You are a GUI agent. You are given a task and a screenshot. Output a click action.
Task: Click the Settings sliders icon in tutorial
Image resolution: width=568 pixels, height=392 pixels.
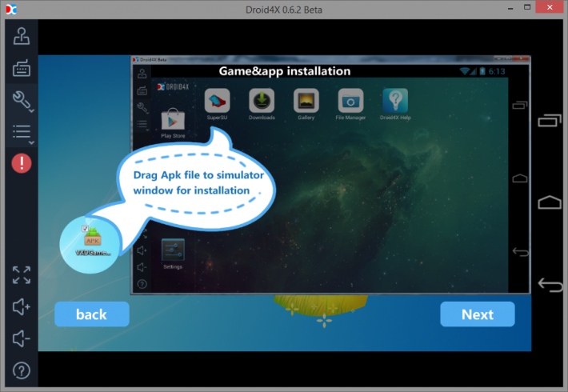click(173, 250)
